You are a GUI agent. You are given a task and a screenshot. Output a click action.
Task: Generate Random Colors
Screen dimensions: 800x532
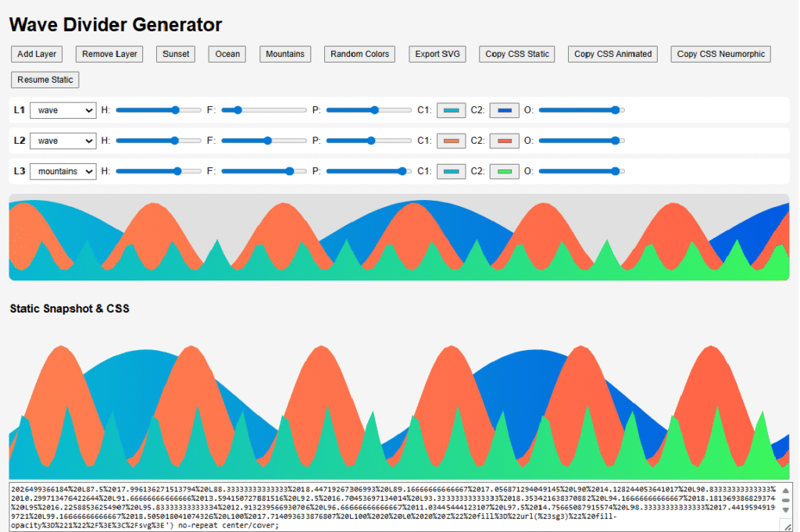[x=359, y=54]
